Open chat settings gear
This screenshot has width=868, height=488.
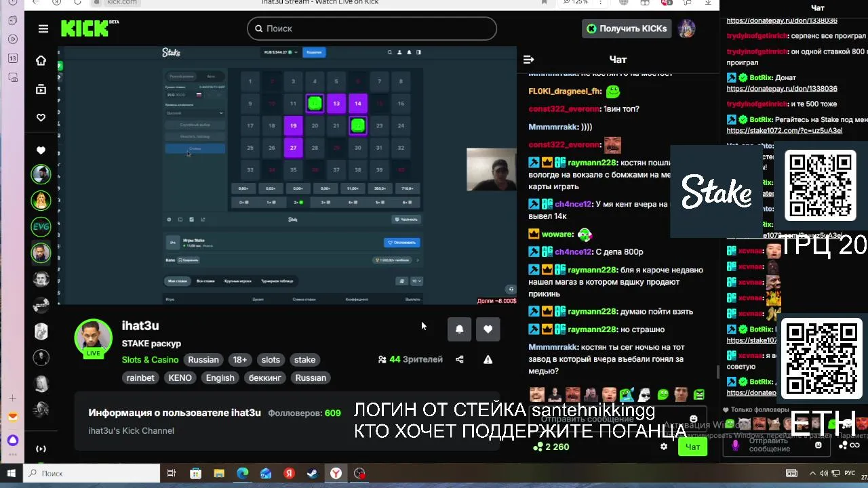pyautogui.click(x=664, y=447)
